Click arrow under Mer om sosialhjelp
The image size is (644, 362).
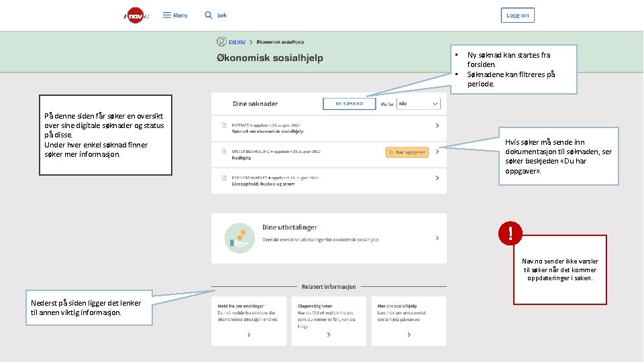[x=409, y=335]
